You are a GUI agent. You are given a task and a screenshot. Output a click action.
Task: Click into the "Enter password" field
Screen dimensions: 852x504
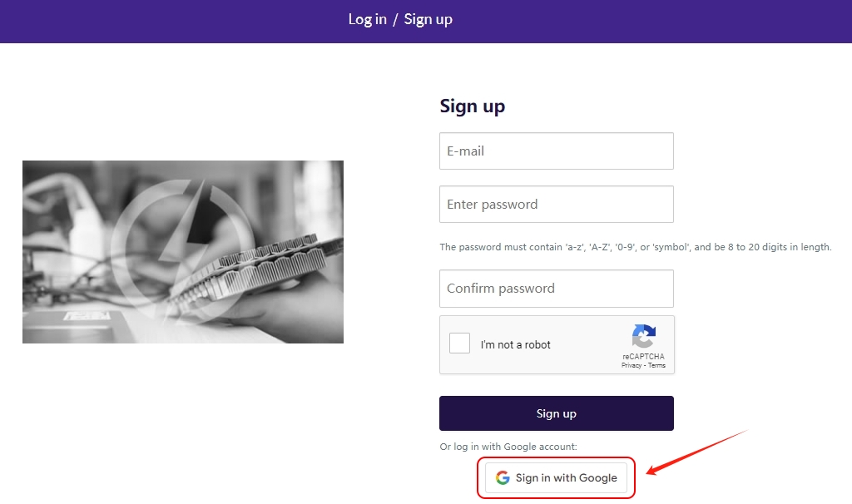556,205
